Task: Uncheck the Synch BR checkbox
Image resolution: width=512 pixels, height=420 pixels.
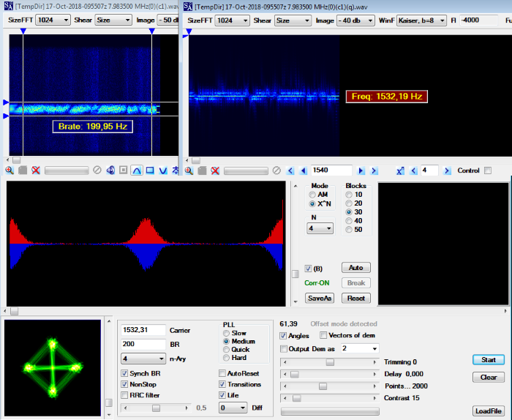Action: point(125,373)
